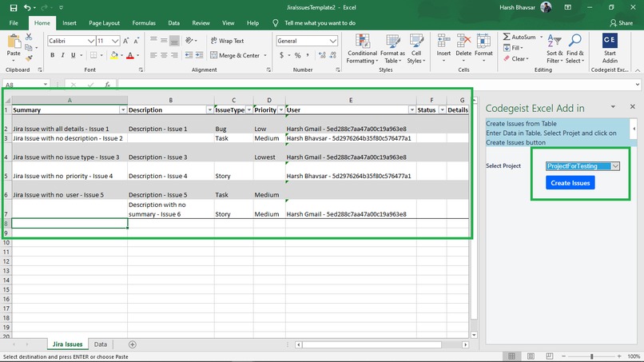Screen dimensions: 644x362
Task: Switch to the Insert ribbon tab
Action: tap(70, 23)
